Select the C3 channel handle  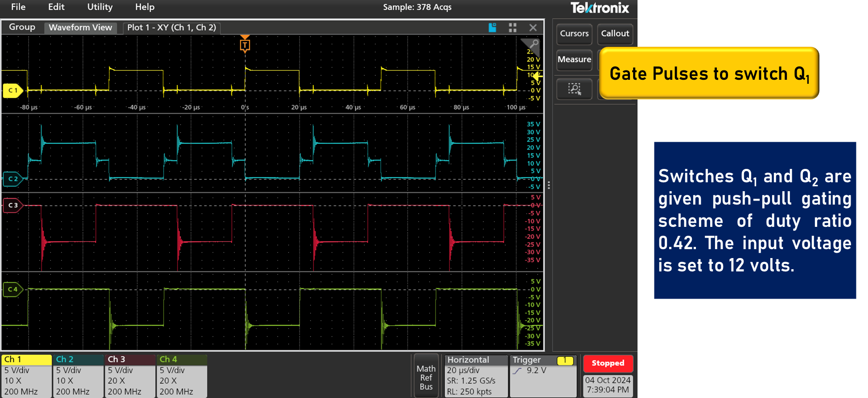point(13,205)
